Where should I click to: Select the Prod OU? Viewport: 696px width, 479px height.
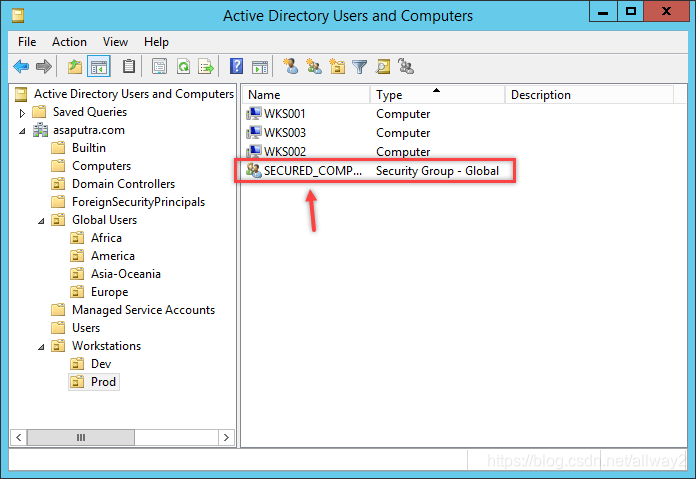[103, 382]
